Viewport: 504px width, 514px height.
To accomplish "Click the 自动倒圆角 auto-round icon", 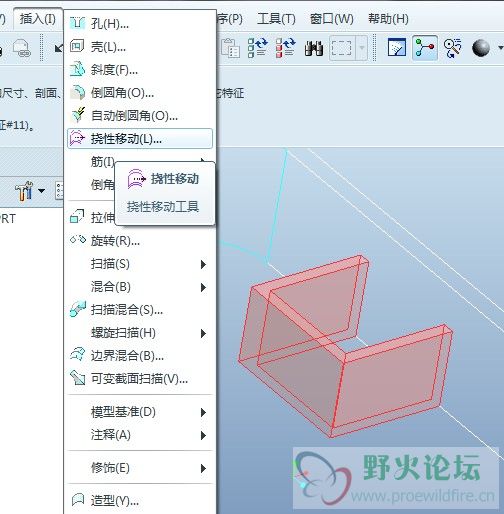I will [78, 115].
